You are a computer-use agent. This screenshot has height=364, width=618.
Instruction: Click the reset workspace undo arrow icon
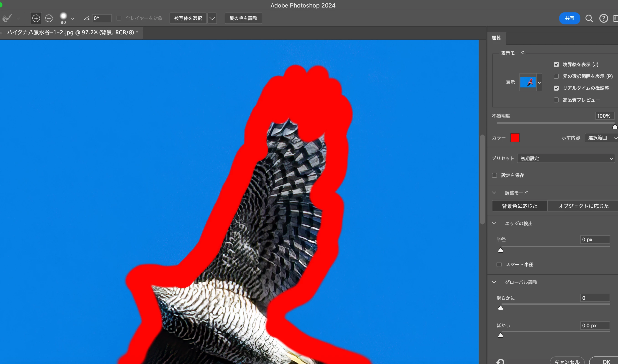[500, 361]
